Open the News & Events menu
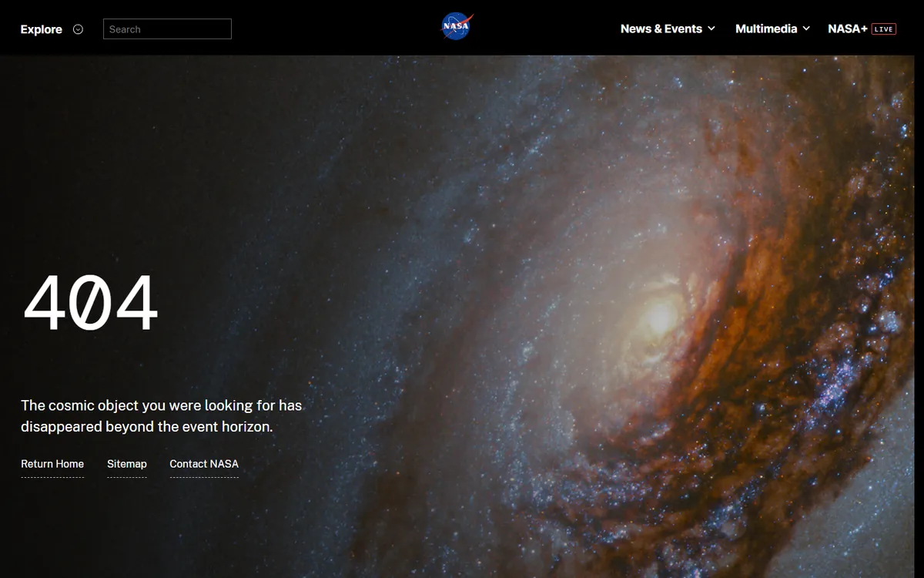The image size is (924, 578). [x=661, y=29]
